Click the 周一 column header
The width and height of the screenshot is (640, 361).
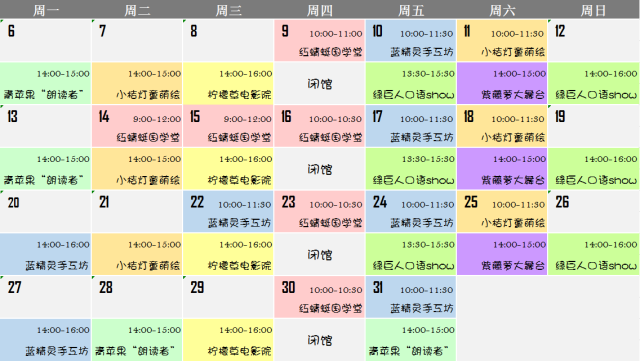46,10
